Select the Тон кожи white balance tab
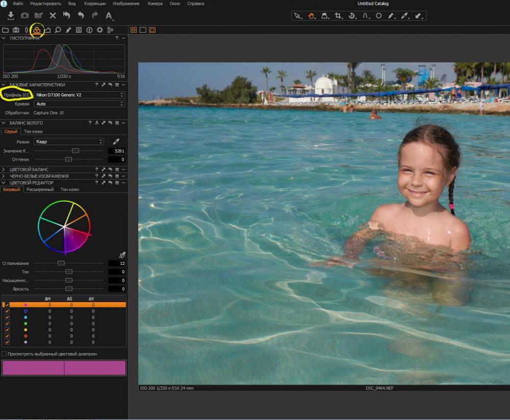The image size is (510, 420). click(x=33, y=132)
